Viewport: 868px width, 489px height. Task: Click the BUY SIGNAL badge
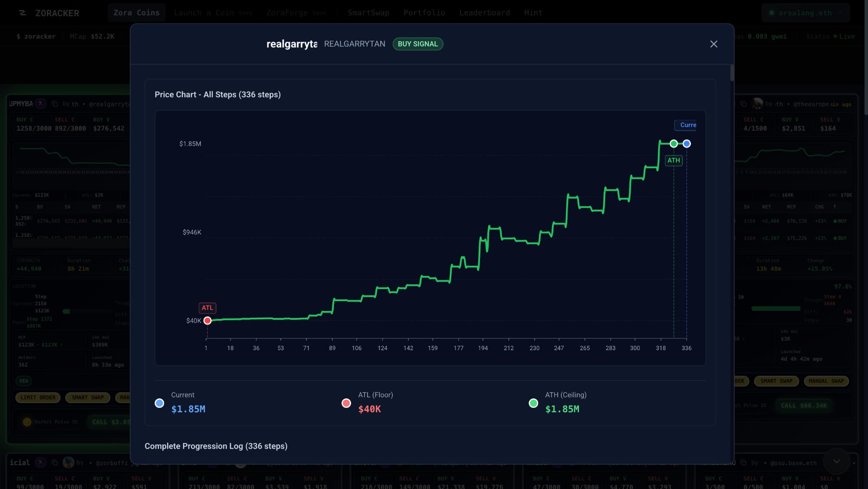tap(418, 44)
